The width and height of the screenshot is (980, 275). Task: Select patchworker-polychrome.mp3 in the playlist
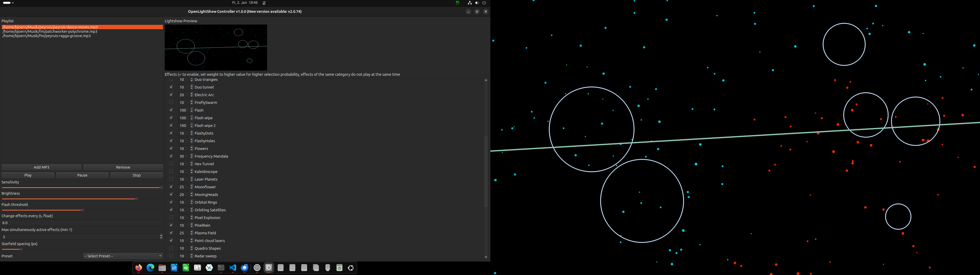coord(50,31)
